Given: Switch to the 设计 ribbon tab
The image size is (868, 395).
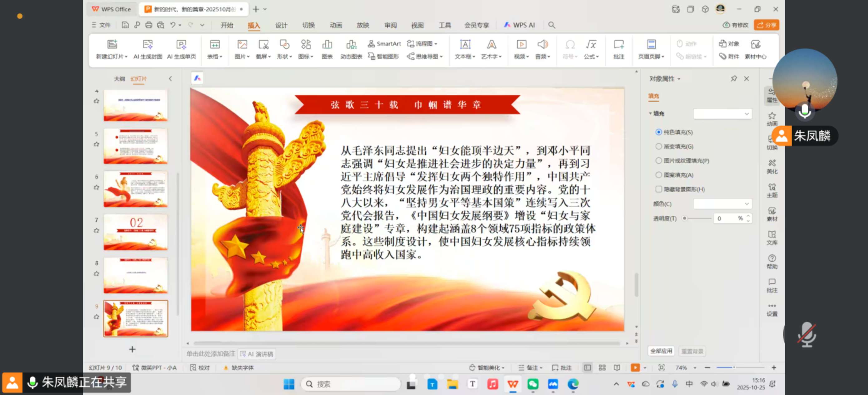Looking at the screenshot, I should point(281,25).
